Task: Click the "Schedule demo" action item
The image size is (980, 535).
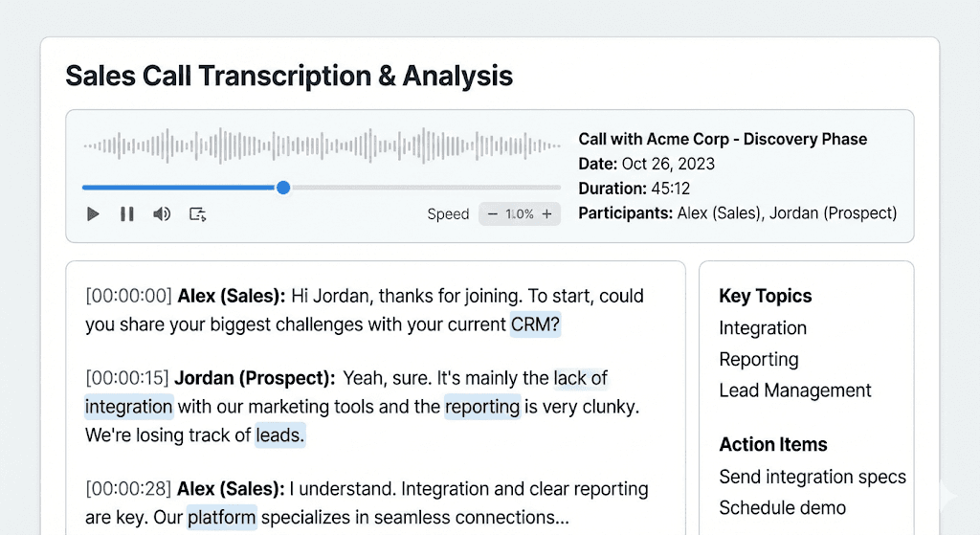Action: coord(783,507)
